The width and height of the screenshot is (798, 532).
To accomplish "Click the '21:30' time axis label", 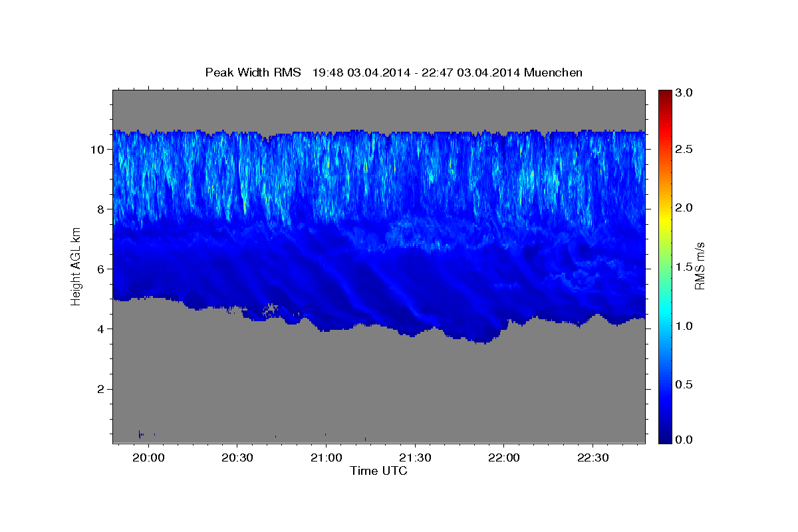I will [x=415, y=458].
